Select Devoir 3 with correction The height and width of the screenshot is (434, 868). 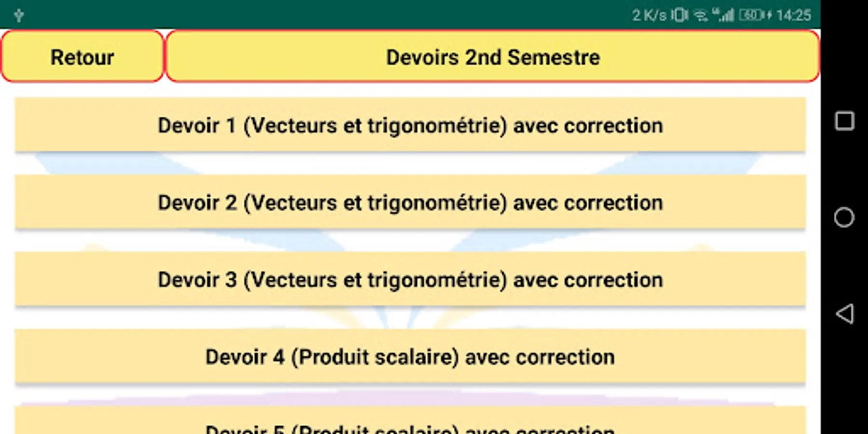[x=410, y=280]
